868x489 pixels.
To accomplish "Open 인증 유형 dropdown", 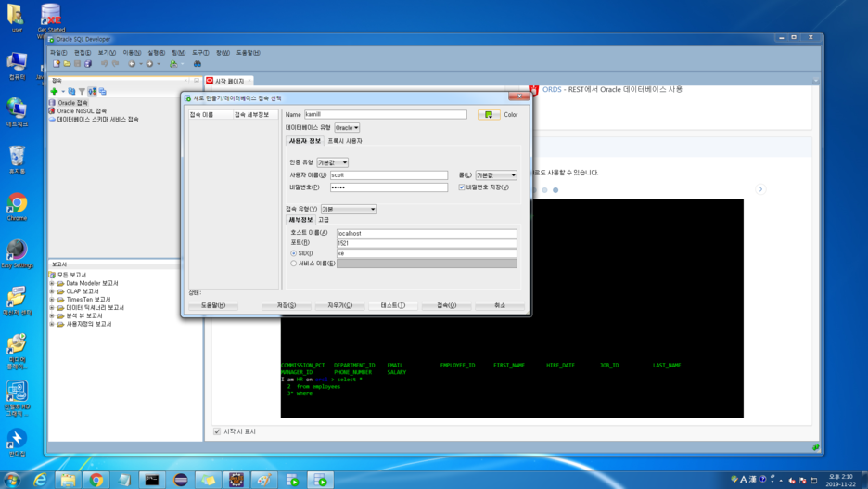I will (x=333, y=162).
